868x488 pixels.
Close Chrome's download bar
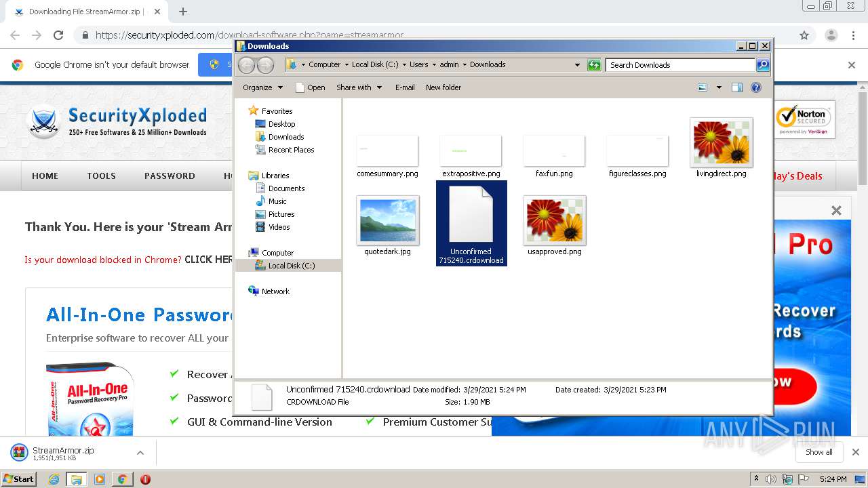tap(856, 452)
